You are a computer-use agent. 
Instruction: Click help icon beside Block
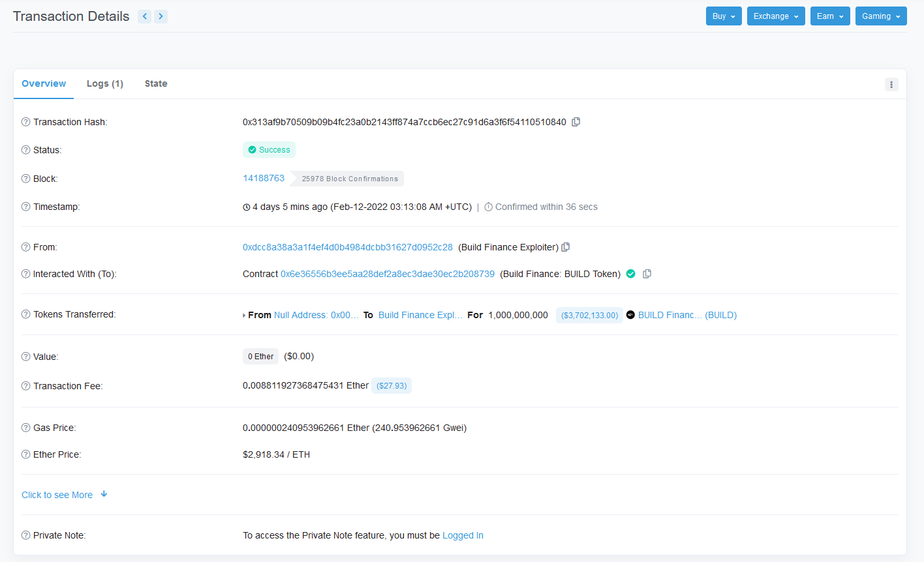(x=26, y=179)
